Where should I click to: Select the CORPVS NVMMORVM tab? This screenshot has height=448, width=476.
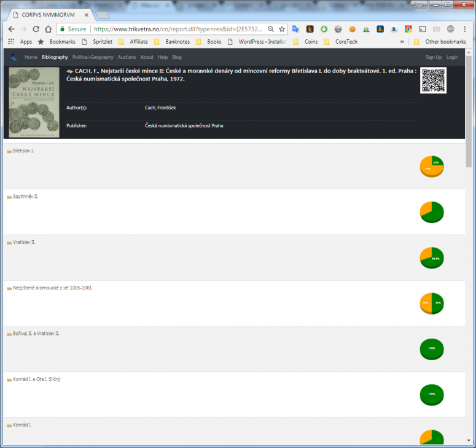(48, 15)
